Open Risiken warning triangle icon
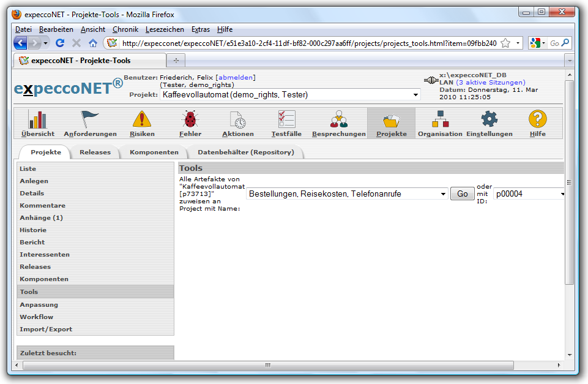 142,119
